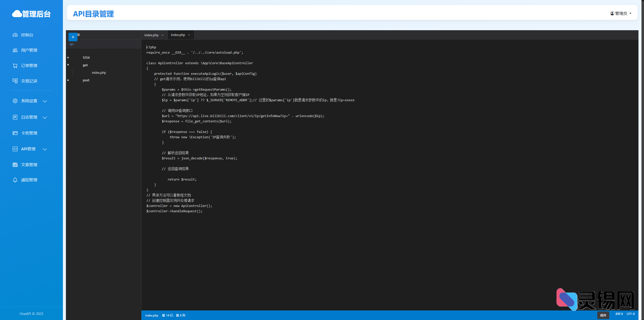Open the 控制台 dashboard icon
Screen dimensions: 644x320
click(x=15, y=35)
